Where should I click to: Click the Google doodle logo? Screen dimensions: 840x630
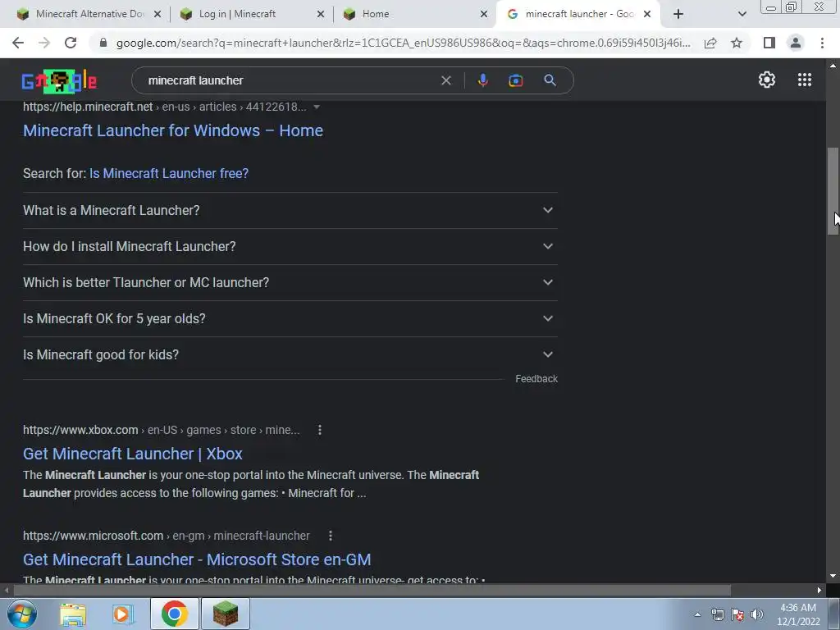coord(59,81)
